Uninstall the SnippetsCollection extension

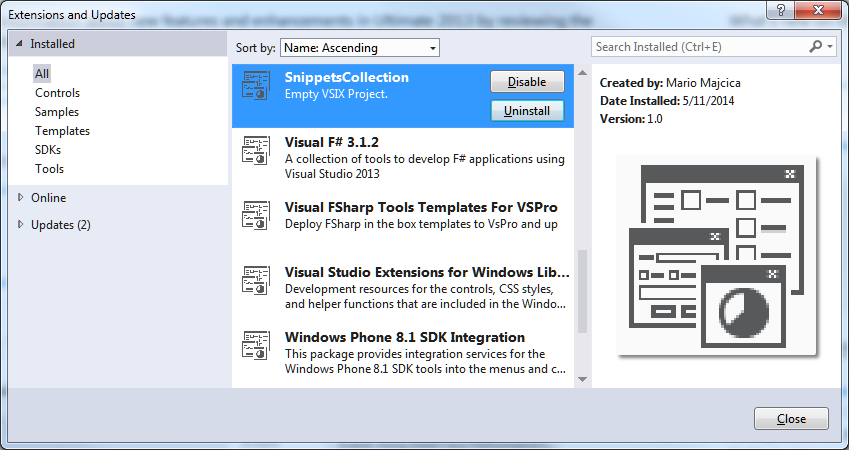pos(527,111)
